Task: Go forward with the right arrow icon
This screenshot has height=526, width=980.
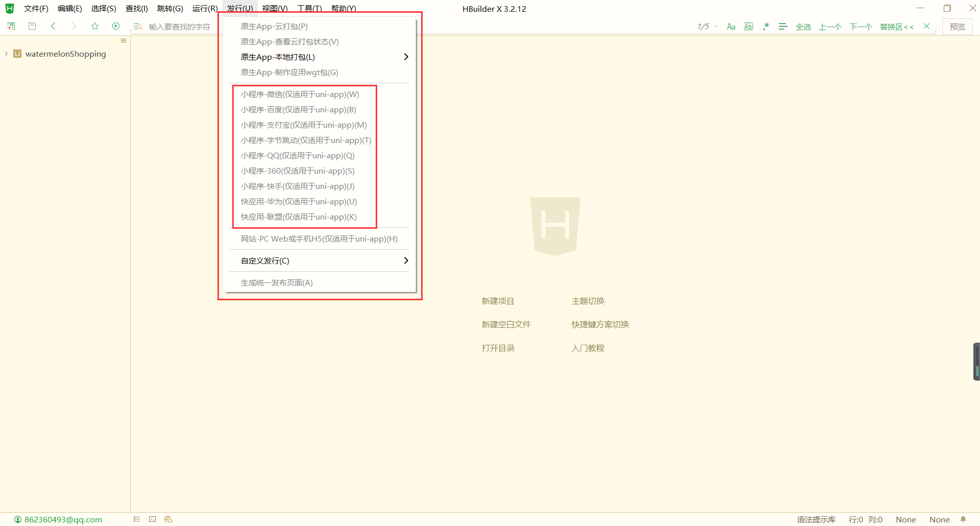Action: click(74, 26)
